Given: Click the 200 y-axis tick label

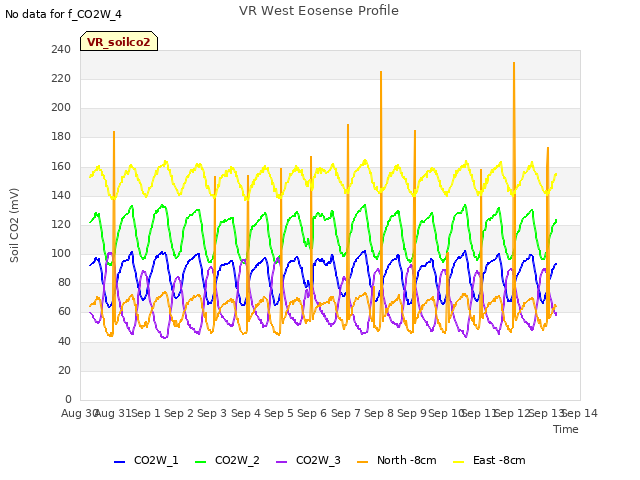Looking at the screenshot, I should pyautogui.click(x=61, y=108).
